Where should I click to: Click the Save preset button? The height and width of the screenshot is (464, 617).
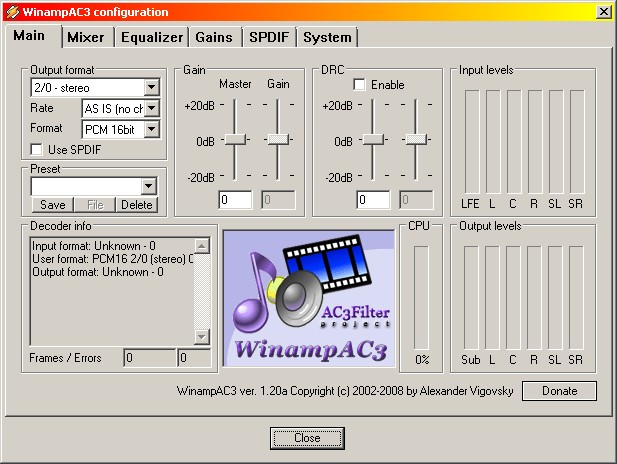(53, 205)
